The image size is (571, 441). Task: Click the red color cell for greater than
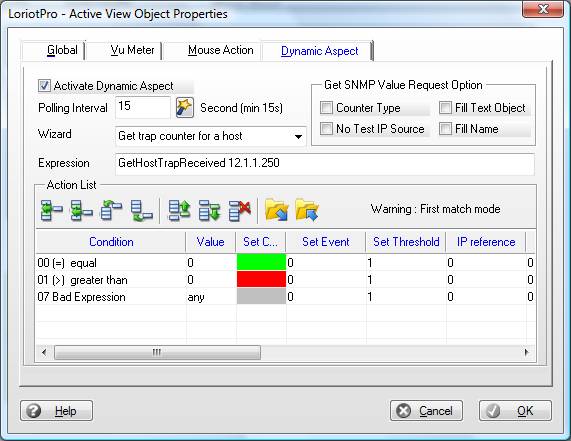point(261,280)
